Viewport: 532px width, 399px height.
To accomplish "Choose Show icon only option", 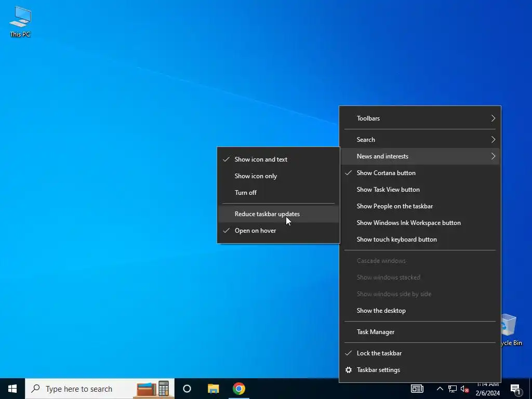I will coord(278,176).
